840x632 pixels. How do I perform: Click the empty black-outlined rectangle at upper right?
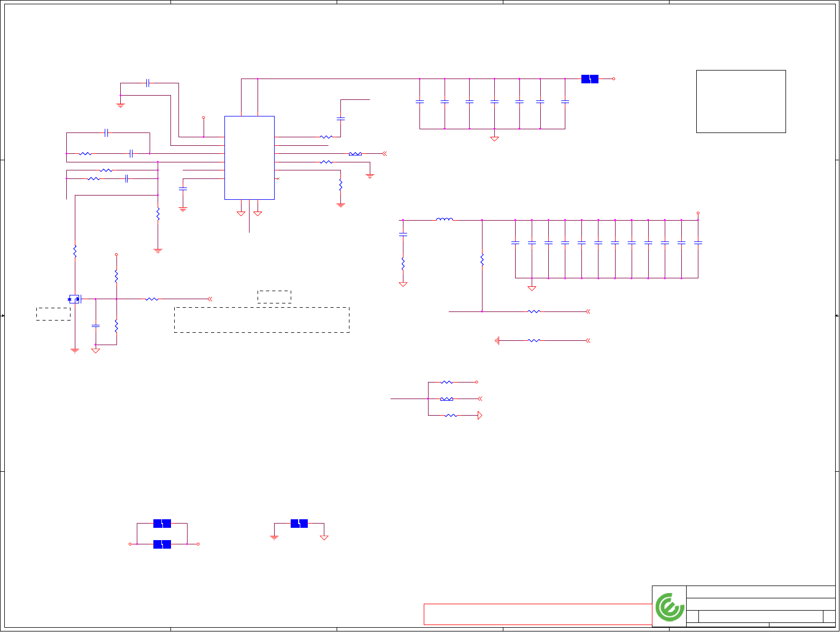click(741, 102)
